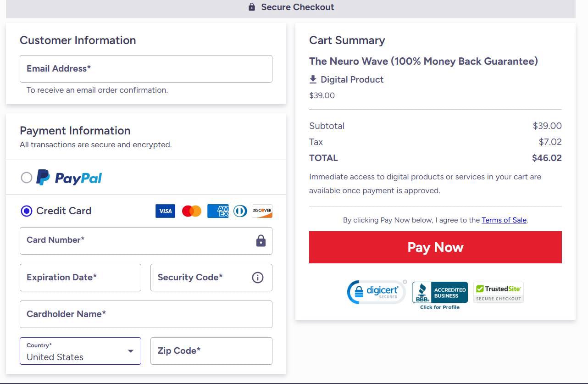Click the Visa card icon
The height and width of the screenshot is (384, 588).
(165, 211)
